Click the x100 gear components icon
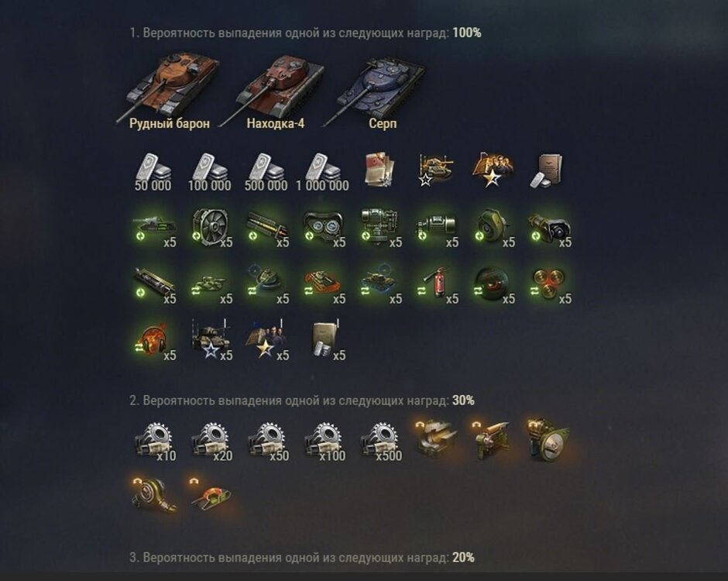Screen dimensions: 728x581 coord(325,442)
